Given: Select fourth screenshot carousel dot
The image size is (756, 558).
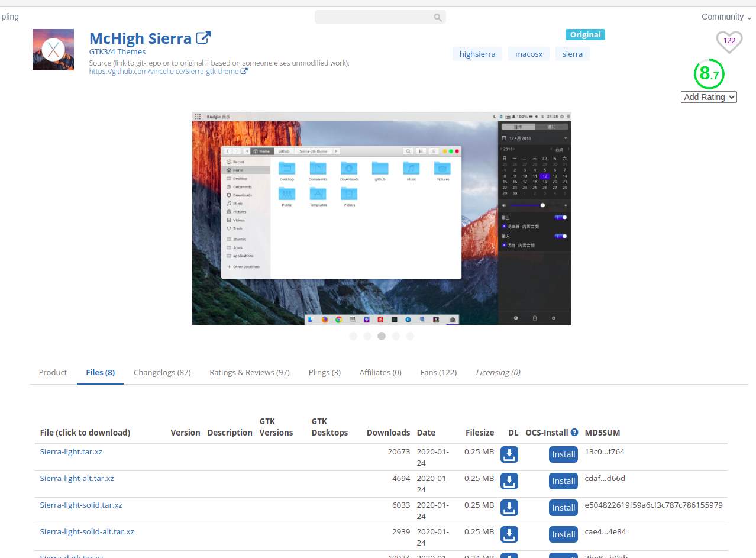Looking at the screenshot, I should 396,336.
